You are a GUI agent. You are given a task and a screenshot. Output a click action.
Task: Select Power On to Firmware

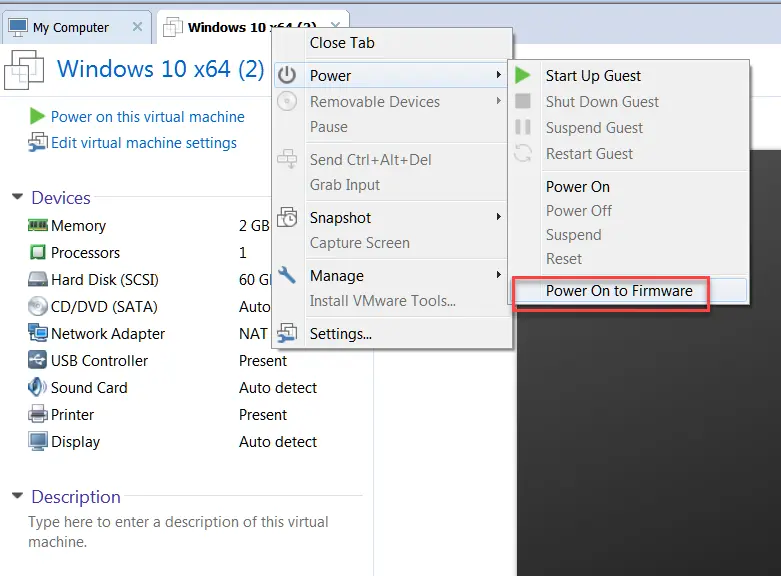coord(630,290)
